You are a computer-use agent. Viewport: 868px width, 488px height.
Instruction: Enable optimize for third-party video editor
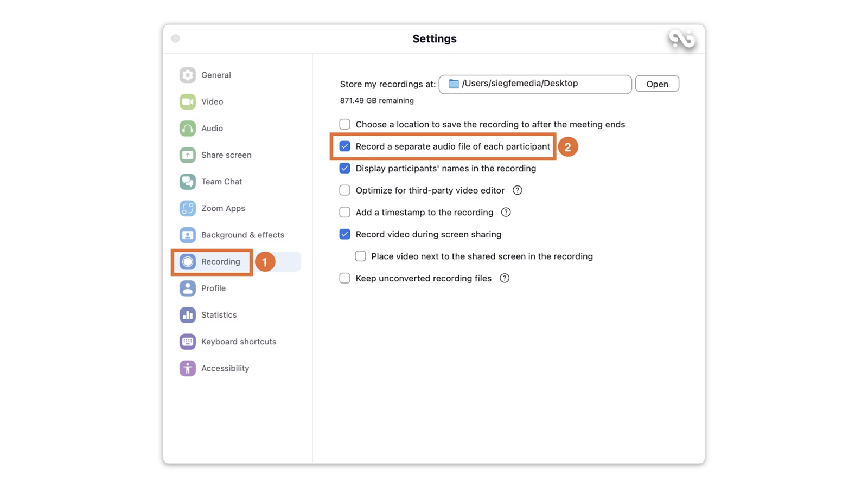coord(345,190)
